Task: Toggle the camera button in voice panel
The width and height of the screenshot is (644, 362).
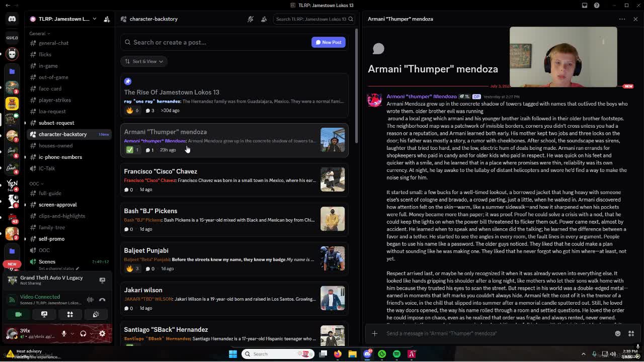Action: [x=18, y=314]
